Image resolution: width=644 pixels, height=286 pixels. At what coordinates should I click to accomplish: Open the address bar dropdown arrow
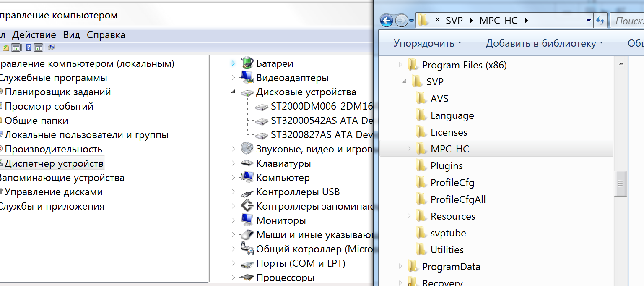(589, 20)
